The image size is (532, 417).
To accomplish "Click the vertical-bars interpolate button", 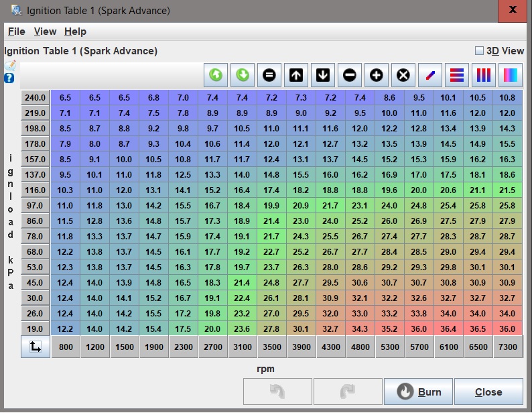I will pos(484,75).
